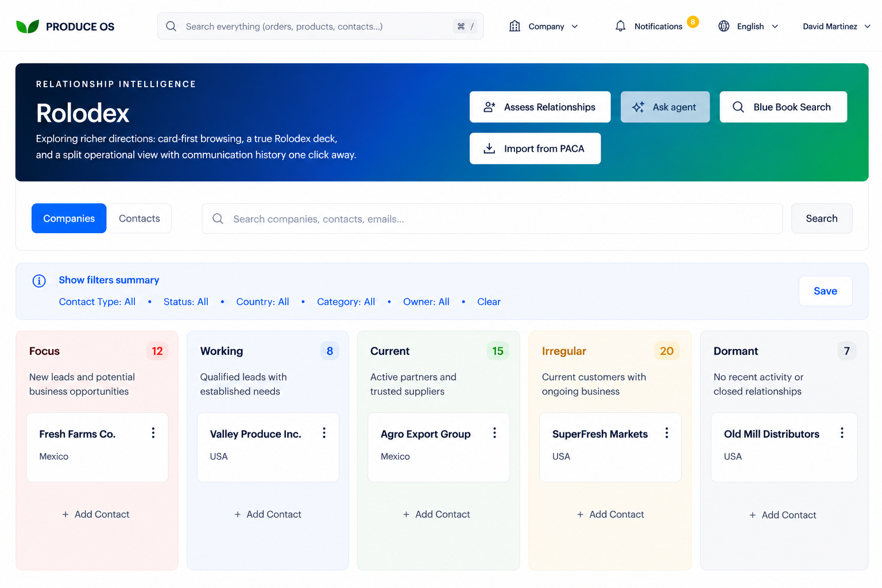Click the Ask agent button
Image resolution: width=882 pixels, height=588 pixels.
tap(665, 107)
